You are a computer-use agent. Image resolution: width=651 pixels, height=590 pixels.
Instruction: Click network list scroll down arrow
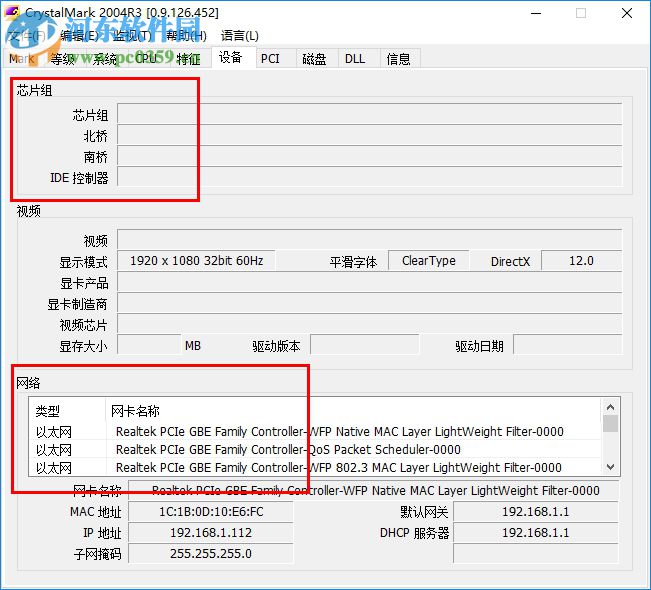[x=610, y=467]
